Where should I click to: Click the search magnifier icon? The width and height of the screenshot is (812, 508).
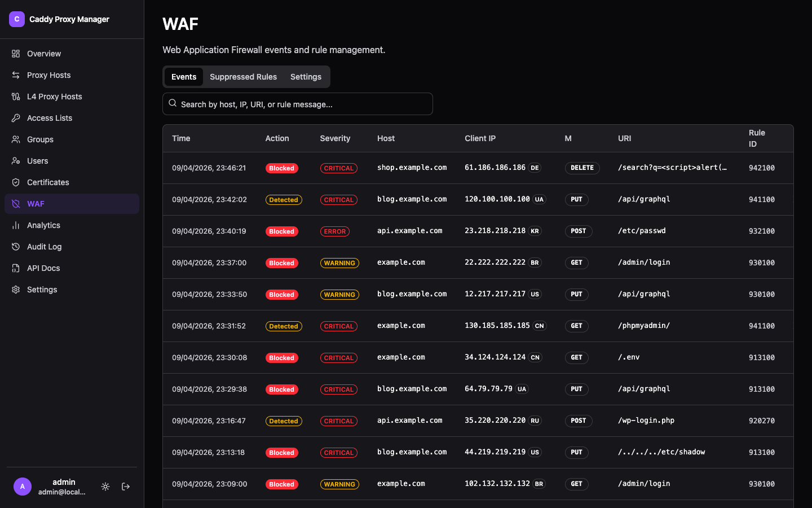tap(173, 103)
